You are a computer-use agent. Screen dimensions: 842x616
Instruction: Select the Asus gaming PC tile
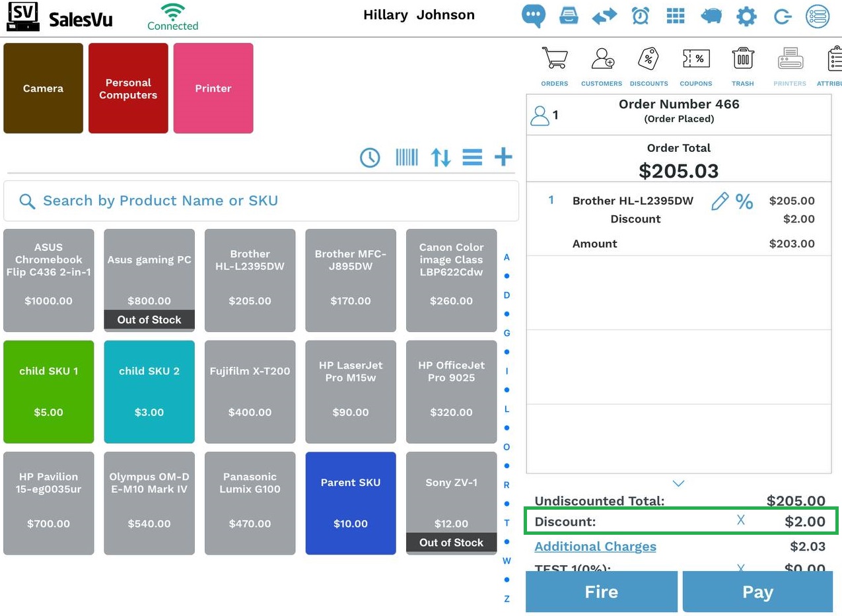click(x=149, y=281)
